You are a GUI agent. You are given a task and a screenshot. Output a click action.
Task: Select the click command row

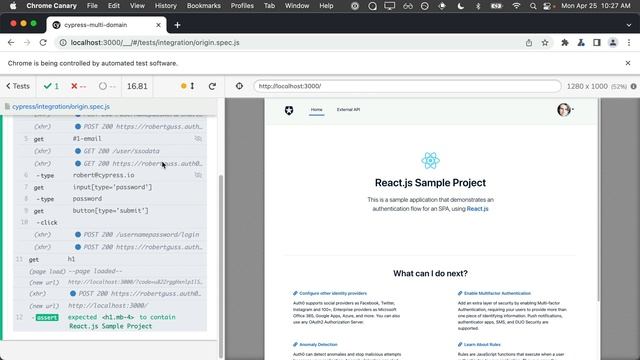tap(110, 222)
